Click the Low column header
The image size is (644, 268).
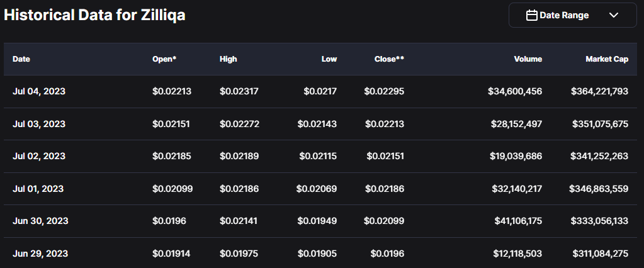(x=329, y=59)
